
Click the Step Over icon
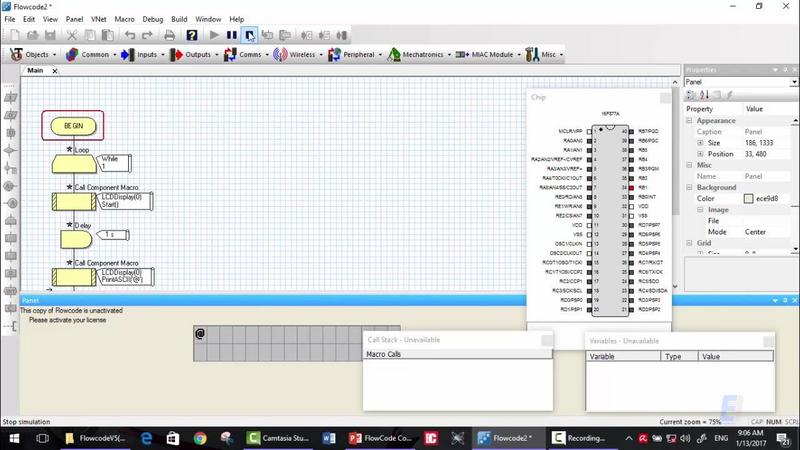(x=285, y=35)
